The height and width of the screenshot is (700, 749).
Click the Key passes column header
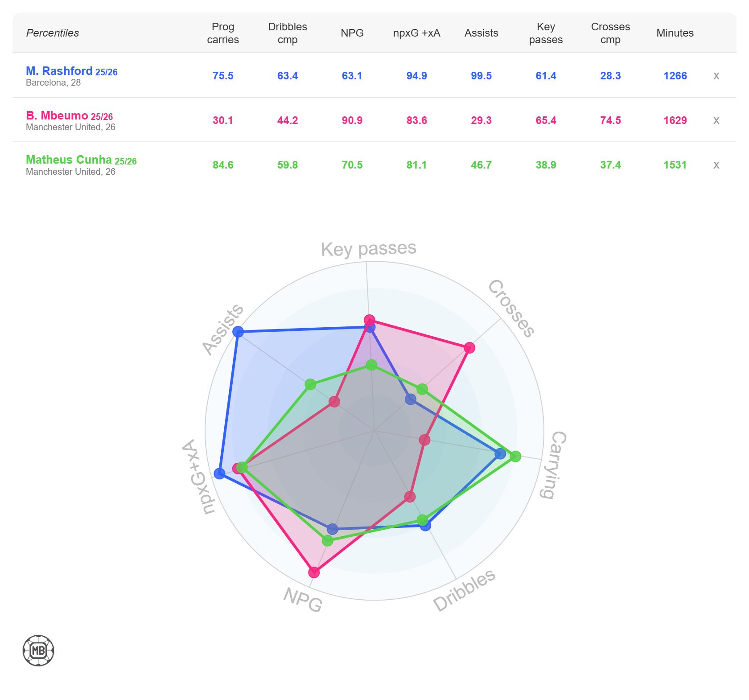tap(546, 33)
